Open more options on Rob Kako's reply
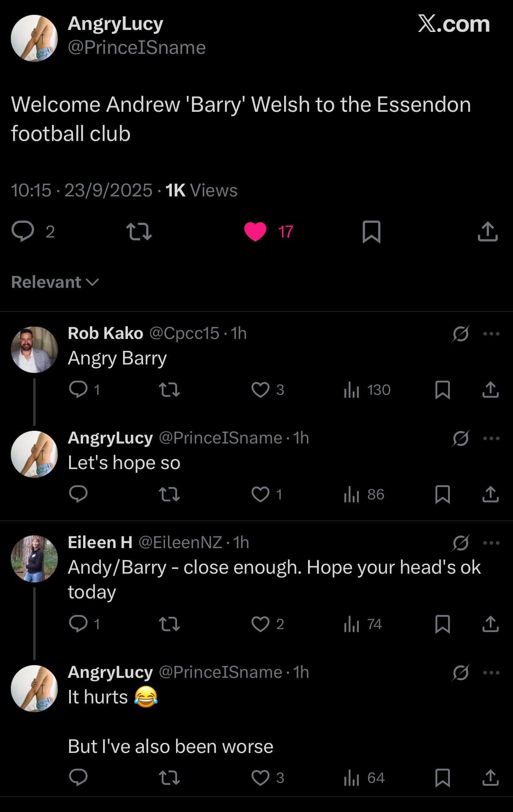Screen dimensions: 513x812 coord(491,334)
